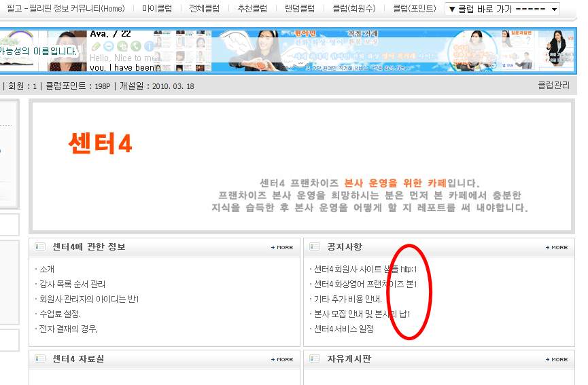The width and height of the screenshot is (588, 385).
Task: Go to 필고 필리핀 정보 커뮤니티 Home
Action: pyautogui.click(x=66, y=8)
